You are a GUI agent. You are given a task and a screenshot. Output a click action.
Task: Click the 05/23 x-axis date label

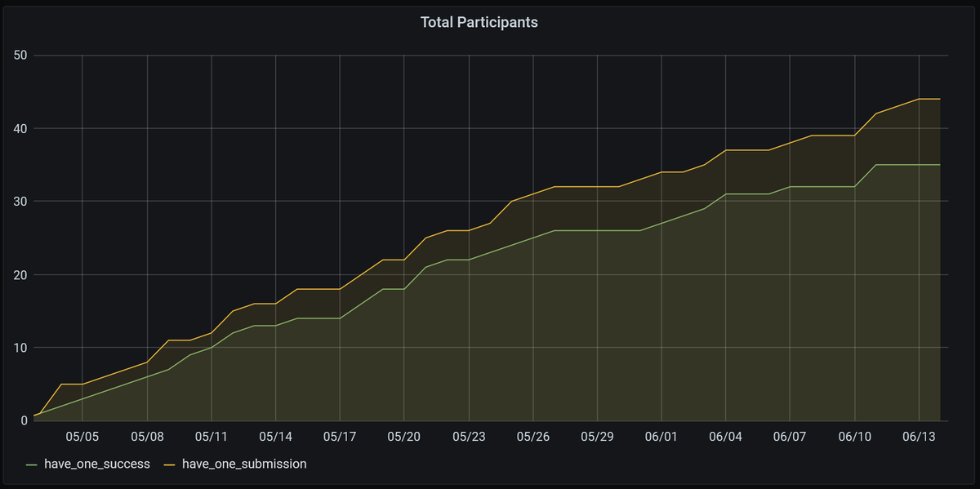point(469,437)
